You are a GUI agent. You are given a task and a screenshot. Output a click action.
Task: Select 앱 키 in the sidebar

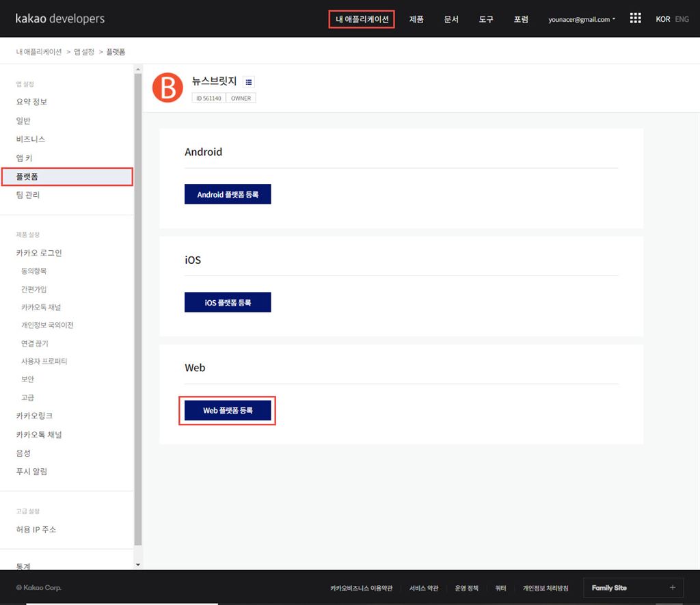tap(24, 158)
